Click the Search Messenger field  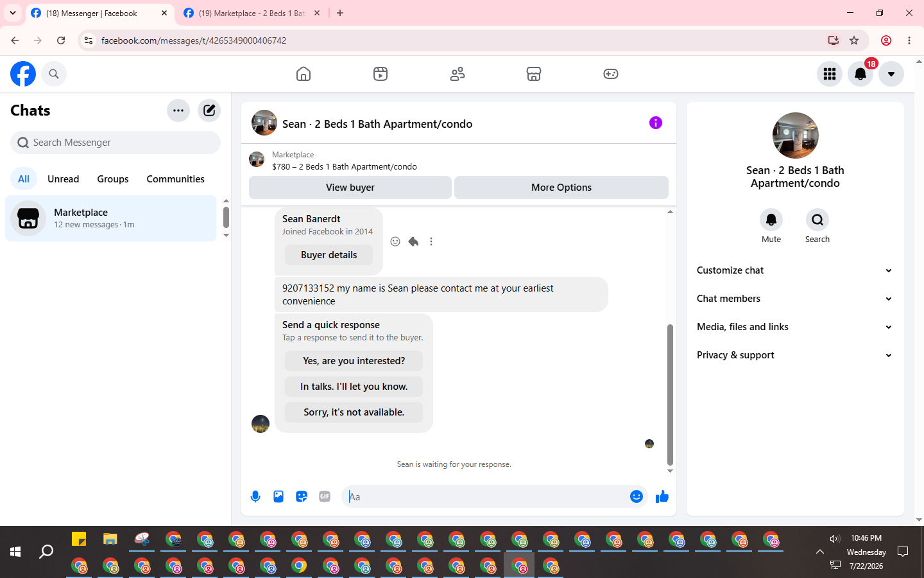116,143
